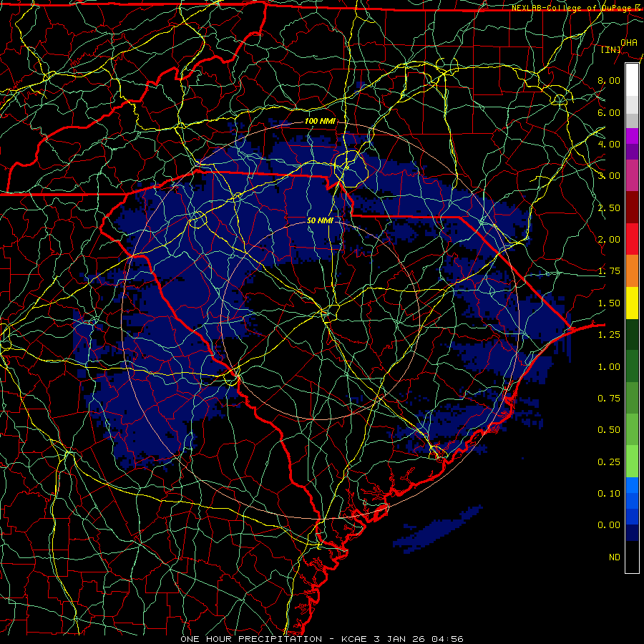Select the light green swatch beside 0.50
This screenshot has width=644, height=644.
click(632, 429)
